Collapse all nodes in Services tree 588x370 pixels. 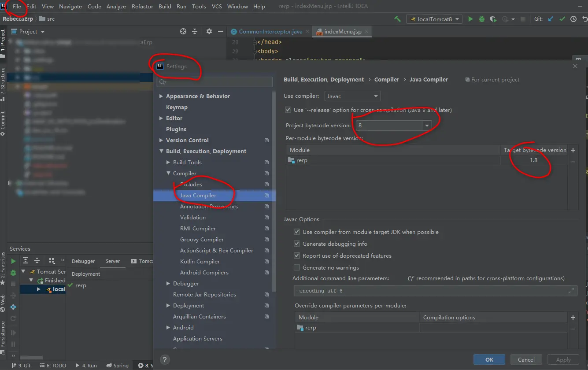37,261
